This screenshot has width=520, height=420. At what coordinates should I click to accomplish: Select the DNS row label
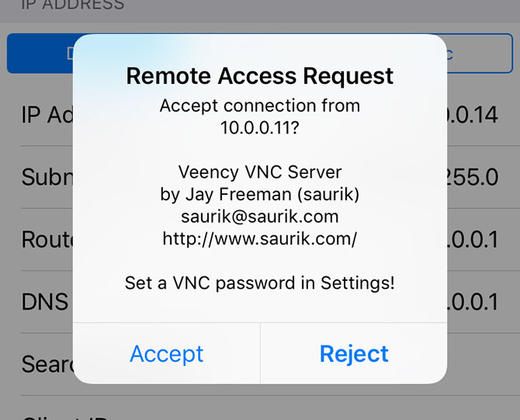coord(45,301)
